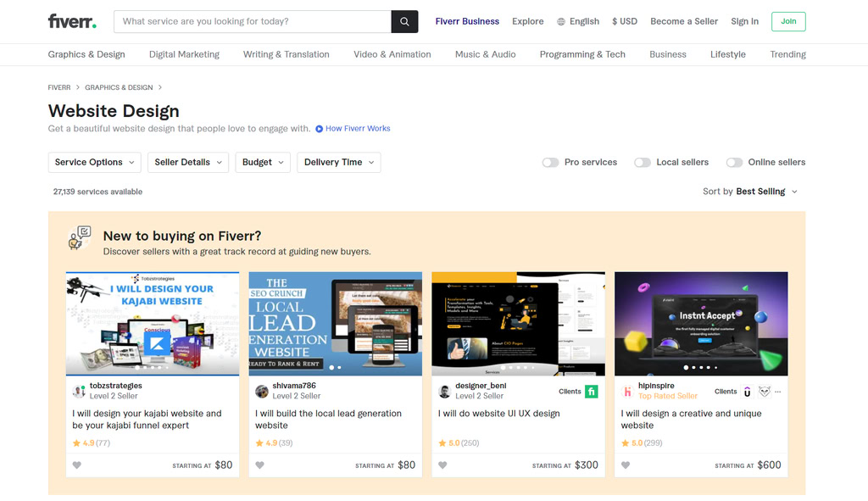The image size is (868, 501).
Task: Open the Best Selling sort dropdown
Action: 760,191
